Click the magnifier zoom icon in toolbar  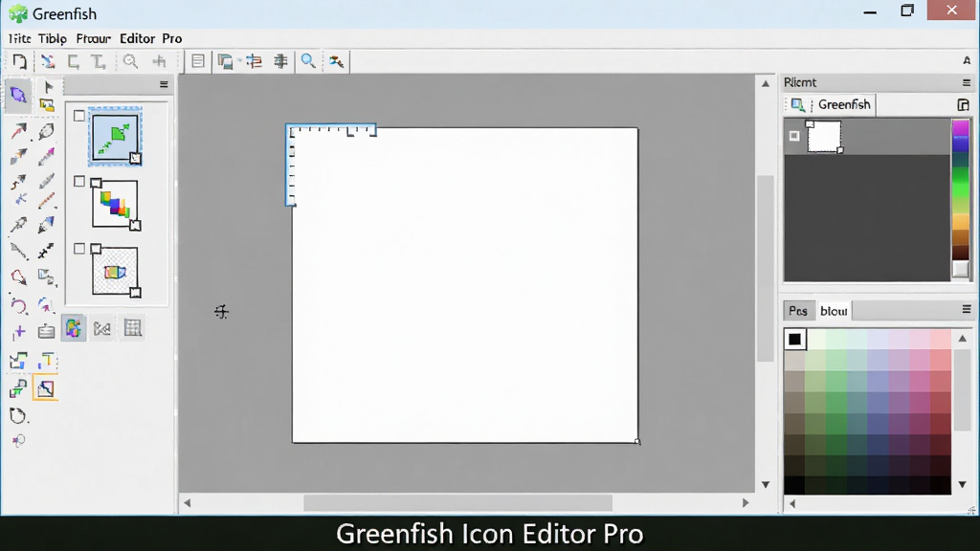130,61
